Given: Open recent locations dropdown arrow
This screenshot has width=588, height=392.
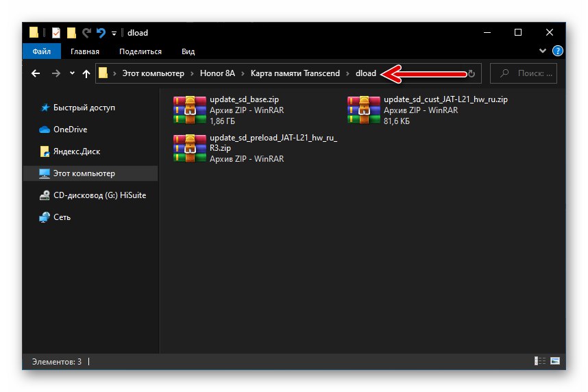Looking at the screenshot, I should click(72, 73).
